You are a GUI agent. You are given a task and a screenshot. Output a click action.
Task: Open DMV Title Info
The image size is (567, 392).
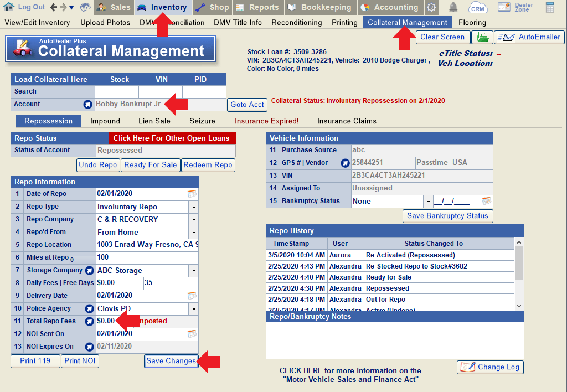[238, 23]
